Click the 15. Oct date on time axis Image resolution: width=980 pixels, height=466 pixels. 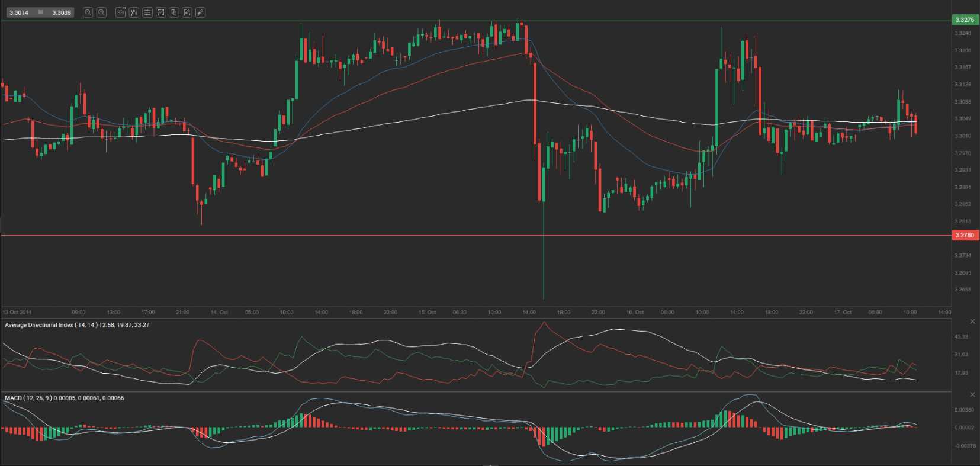click(x=427, y=312)
